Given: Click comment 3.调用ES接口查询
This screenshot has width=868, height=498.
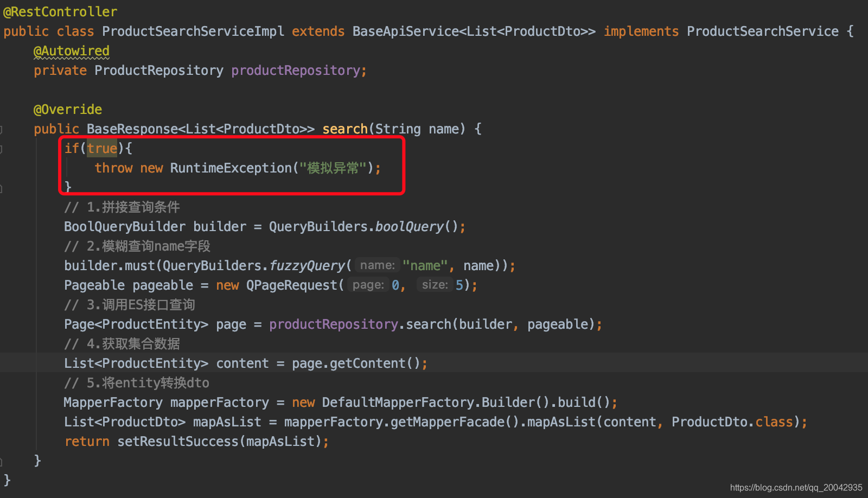Looking at the screenshot, I should [130, 305].
